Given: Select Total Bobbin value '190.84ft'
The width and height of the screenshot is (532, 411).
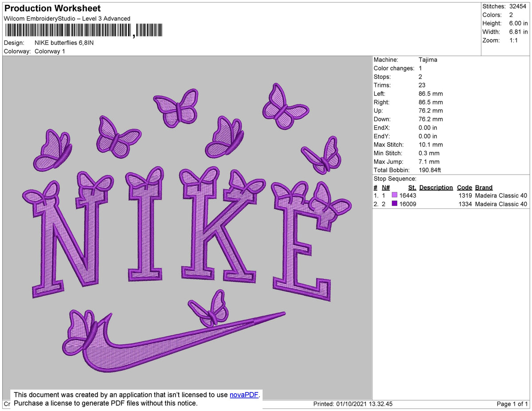Looking at the screenshot, I should (x=430, y=170).
